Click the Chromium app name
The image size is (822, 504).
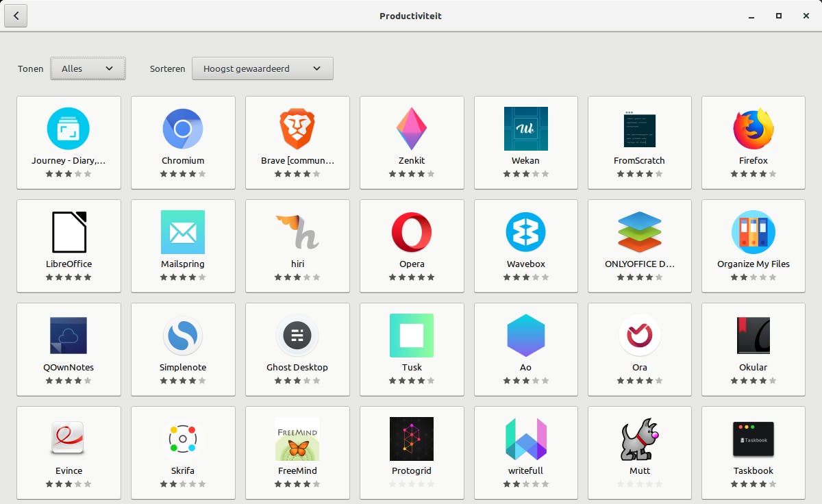click(x=183, y=161)
